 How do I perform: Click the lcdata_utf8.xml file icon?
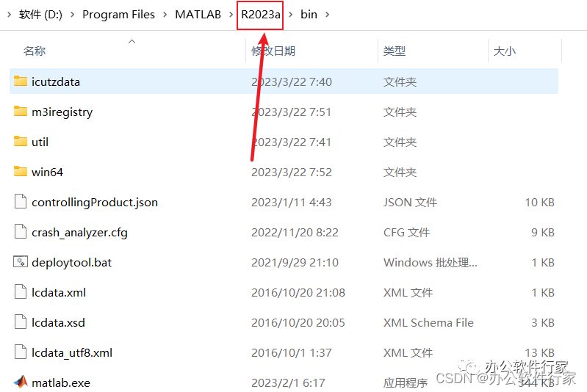(21, 352)
